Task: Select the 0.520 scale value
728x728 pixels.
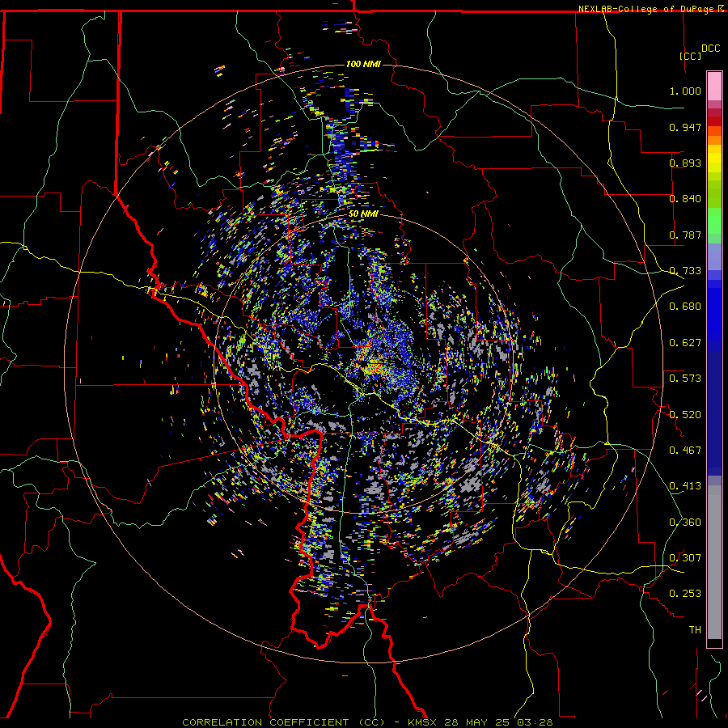Action: coord(685,415)
